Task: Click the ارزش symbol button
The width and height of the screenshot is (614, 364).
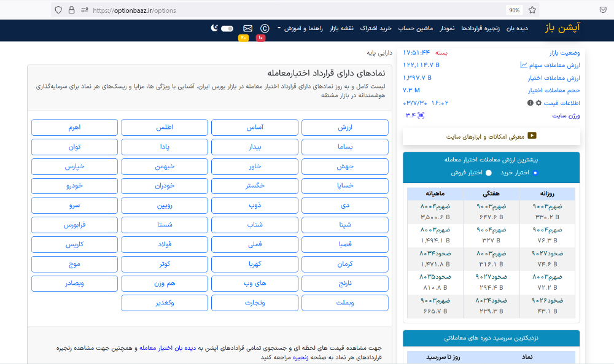Action: (345, 127)
